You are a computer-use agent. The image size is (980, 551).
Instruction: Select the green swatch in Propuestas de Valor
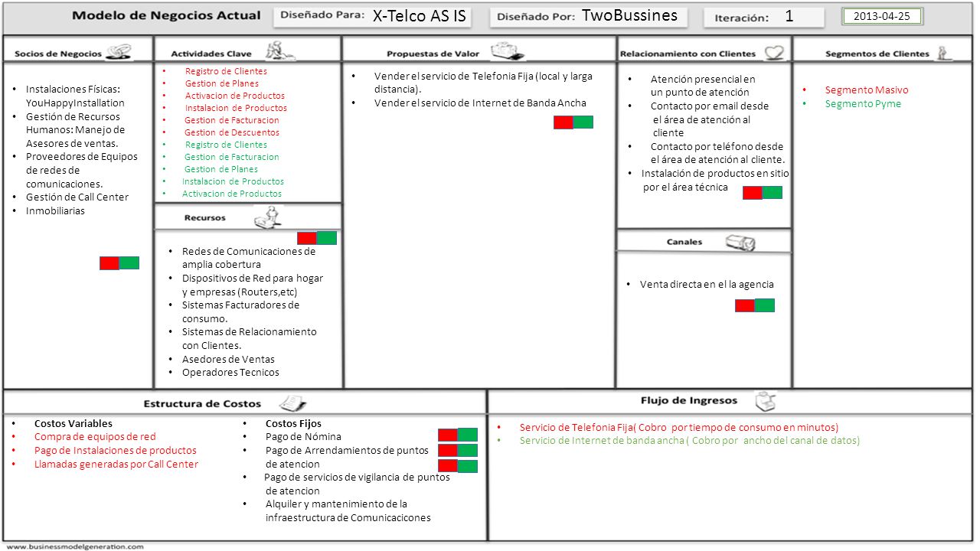point(583,122)
